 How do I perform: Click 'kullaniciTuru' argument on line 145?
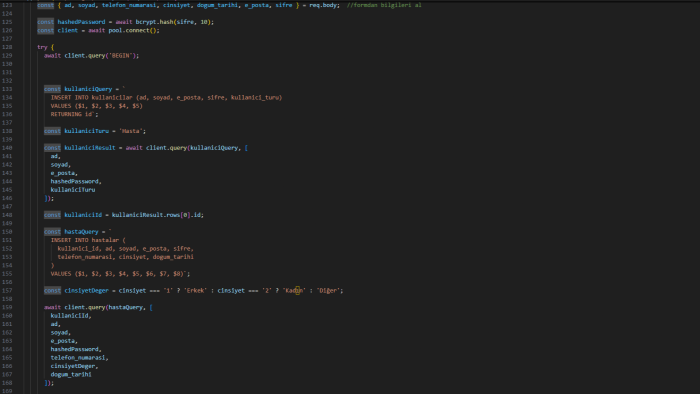73,190
